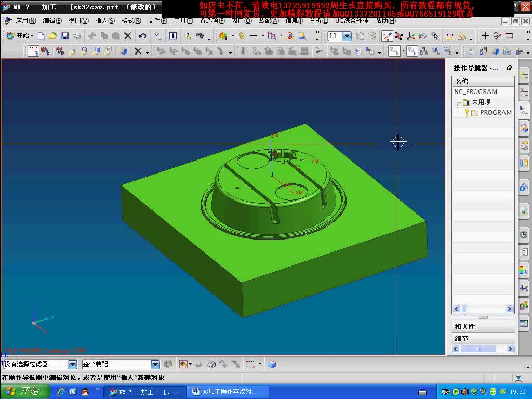532x399 pixels.
Task: Click the question-mark help icon
Action: pos(188,36)
